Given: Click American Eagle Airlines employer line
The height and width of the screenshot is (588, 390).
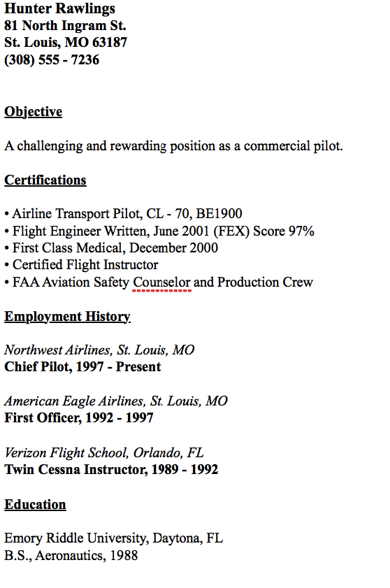Looking at the screenshot, I should tap(116, 401).
